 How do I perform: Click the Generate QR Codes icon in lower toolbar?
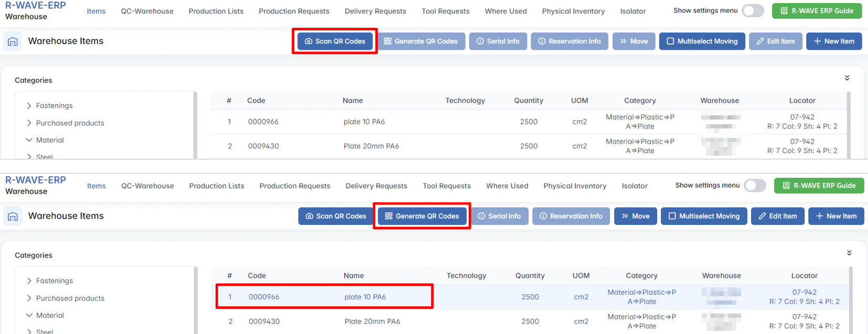point(389,216)
